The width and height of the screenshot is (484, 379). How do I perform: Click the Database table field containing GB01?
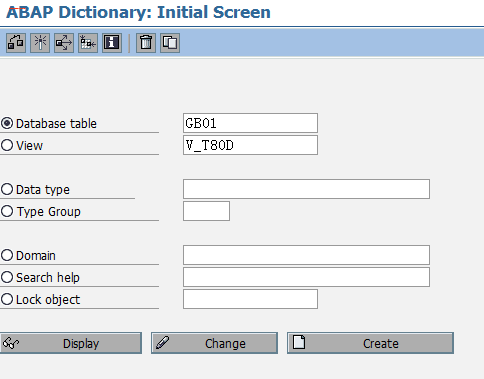tap(250, 123)
